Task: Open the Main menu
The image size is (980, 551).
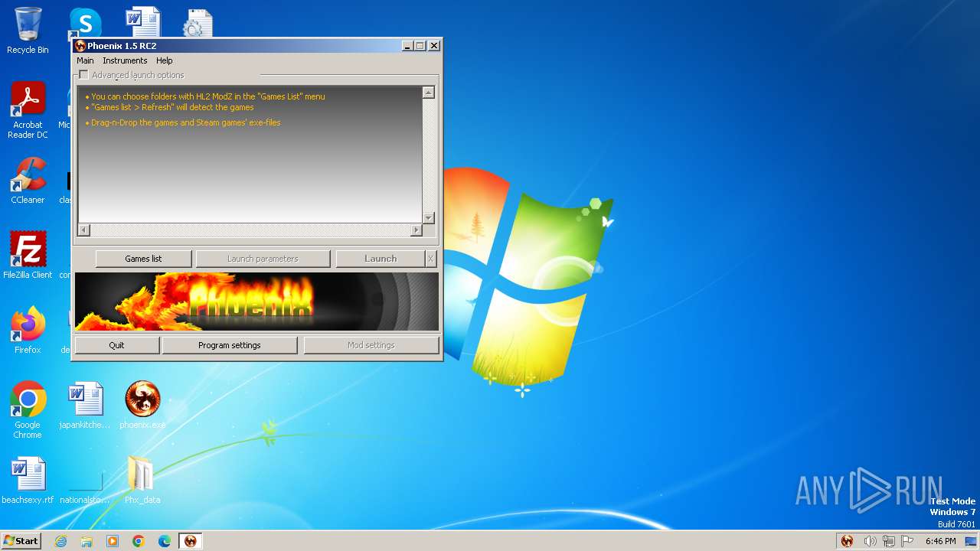Action: click(85, 60)
